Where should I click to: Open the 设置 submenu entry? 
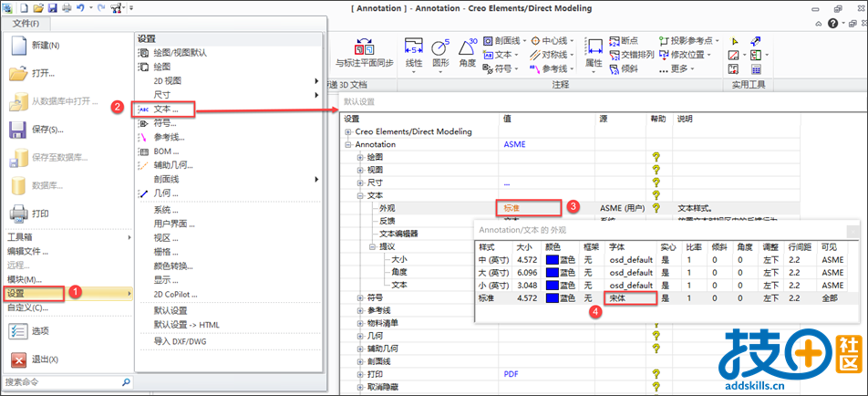(68, 293)
